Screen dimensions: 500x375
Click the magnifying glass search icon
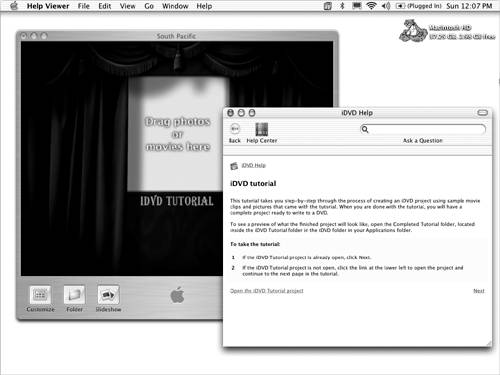[x=365, y=129]
